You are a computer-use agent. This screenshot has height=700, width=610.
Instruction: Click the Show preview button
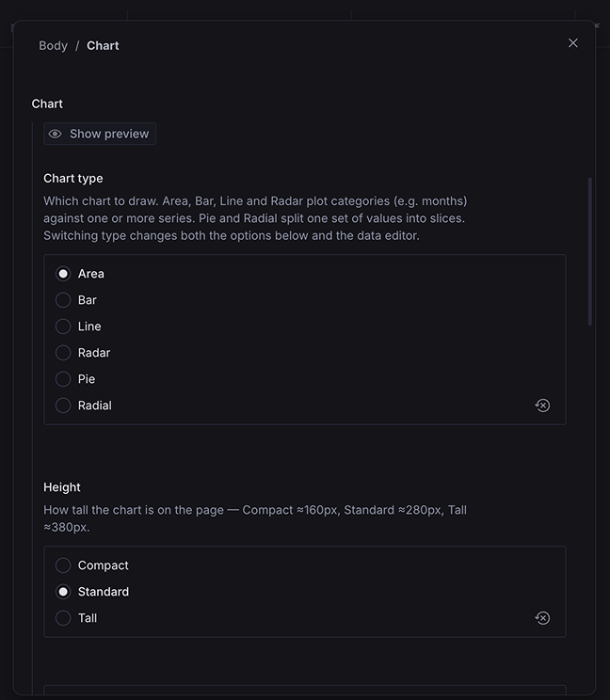coord(100,134)
